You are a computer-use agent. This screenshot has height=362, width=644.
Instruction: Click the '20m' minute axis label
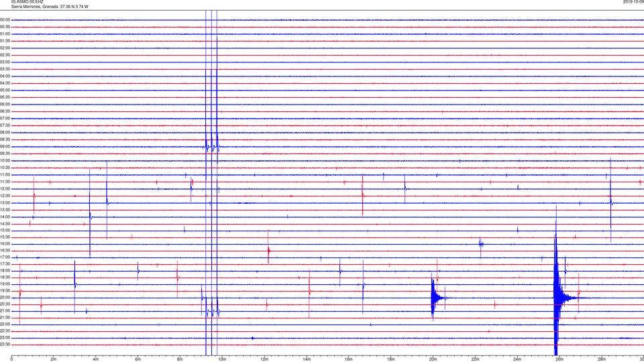point(433,359)
